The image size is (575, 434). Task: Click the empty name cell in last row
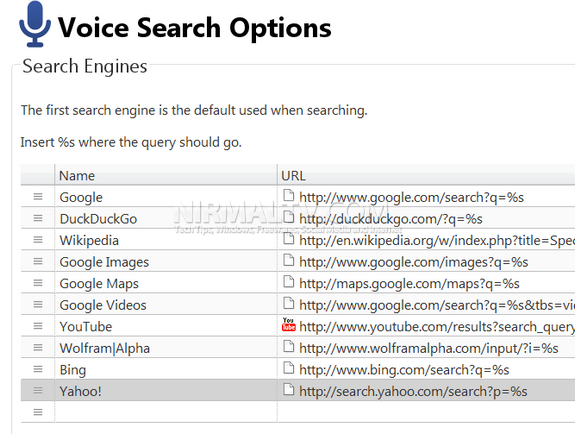coord(166,412)
